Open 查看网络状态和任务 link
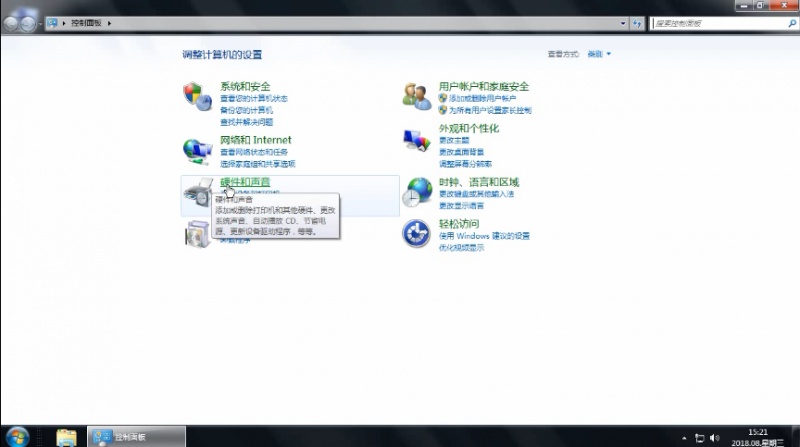This screenshot has width=800, height=447. [x=254, y=152]
